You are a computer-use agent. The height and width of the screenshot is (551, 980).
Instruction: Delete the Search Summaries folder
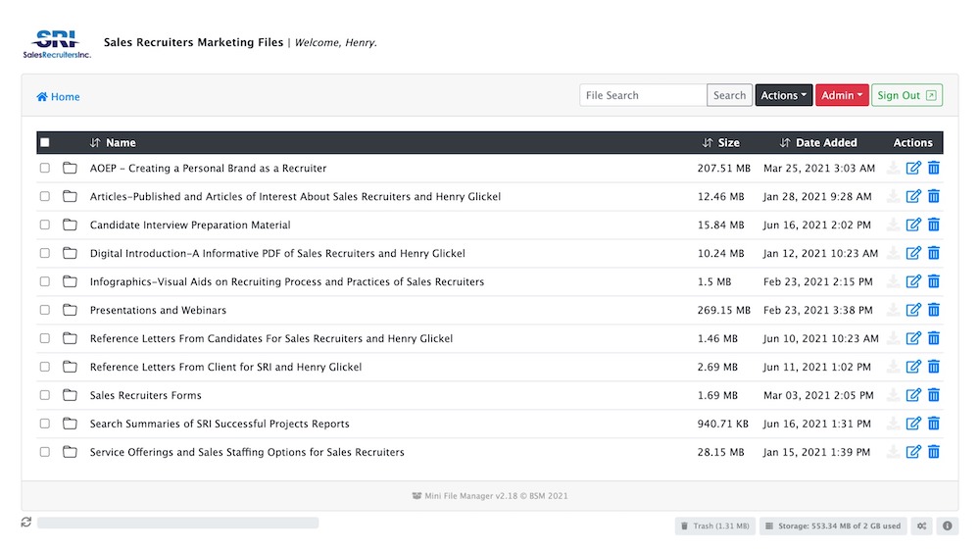coord(934,424)
